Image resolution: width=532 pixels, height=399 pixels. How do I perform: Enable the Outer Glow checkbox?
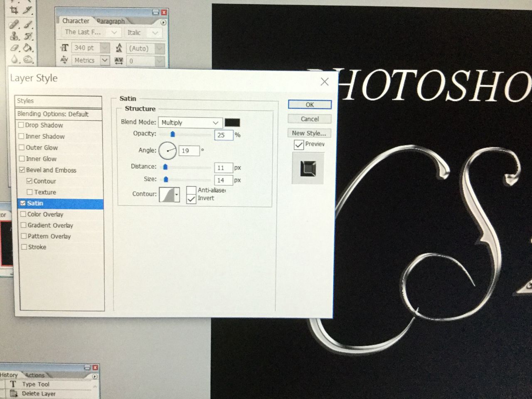coord(22,147)
